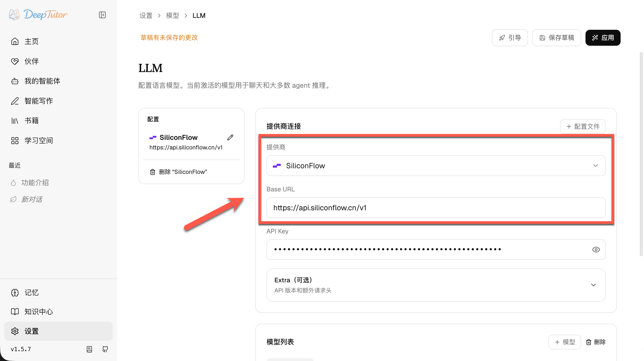The height and width of the screenshot is (361, 644).
Task: Open 知识中心 knowledge center
Action: click(x=58, y=312)
